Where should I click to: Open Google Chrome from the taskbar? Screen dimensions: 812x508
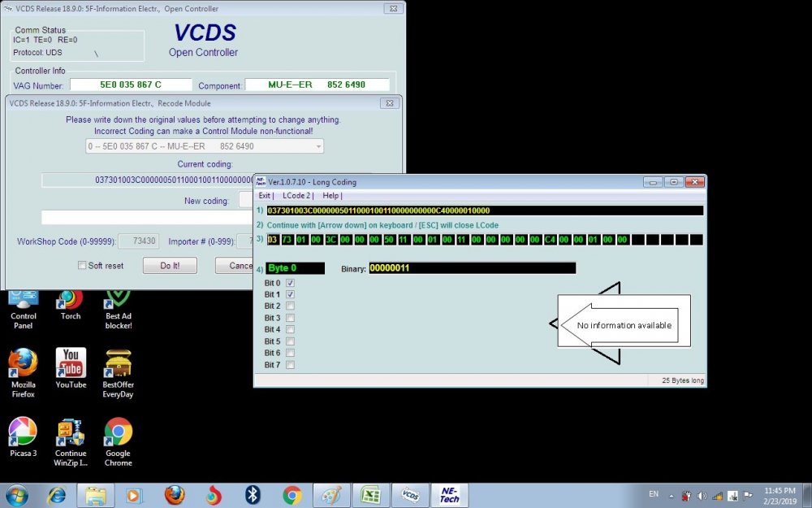coord(292,496)
